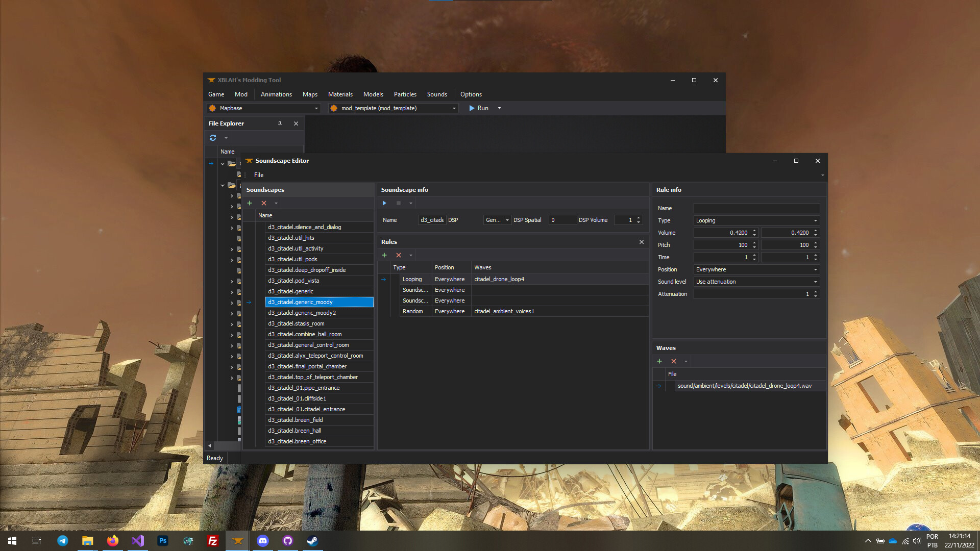Select the d3_citadel.breen_office soundscape
Image resolution: width=980 pixels, height=551 pixels.
pyautogui.click(x=297, y=441)
